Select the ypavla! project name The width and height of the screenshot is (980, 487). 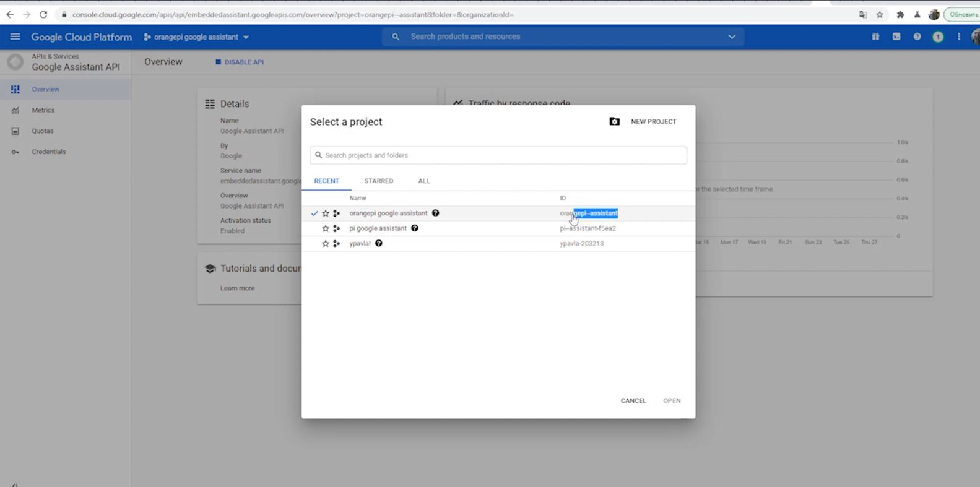coord(360,243)
